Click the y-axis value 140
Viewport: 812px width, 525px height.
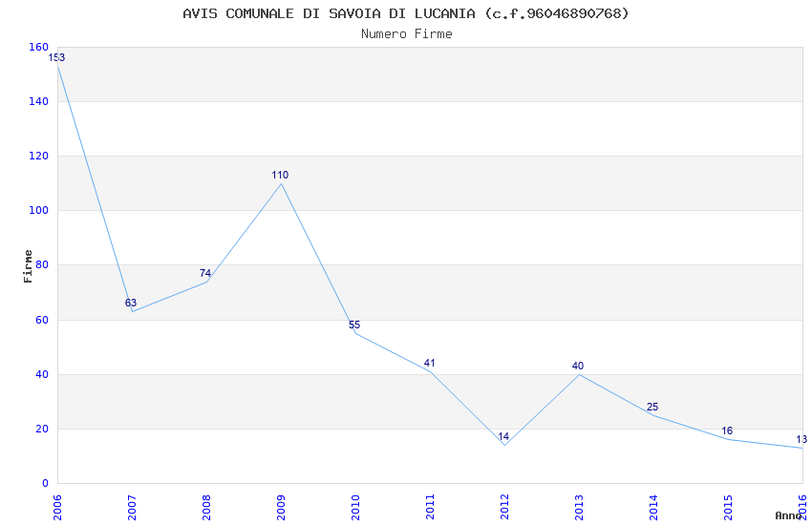click(x=39, y=101)
